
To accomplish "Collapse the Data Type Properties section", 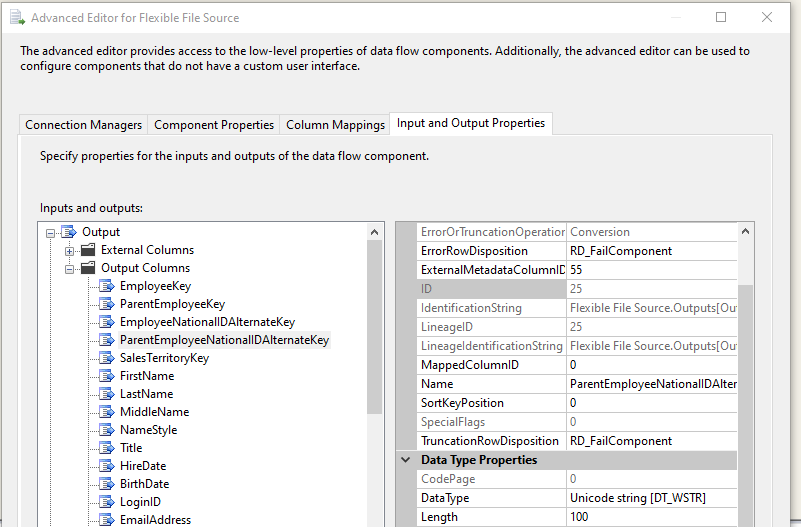I will tap(406, 460).
